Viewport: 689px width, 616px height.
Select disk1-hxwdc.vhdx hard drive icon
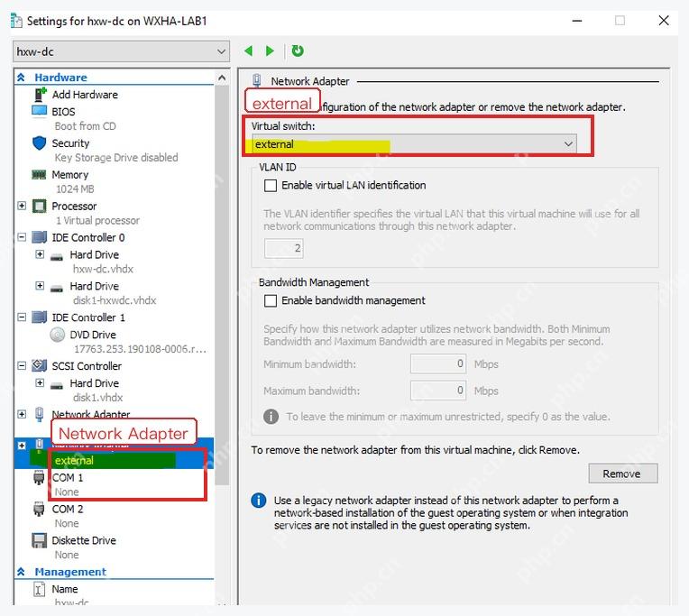[56, 289]
